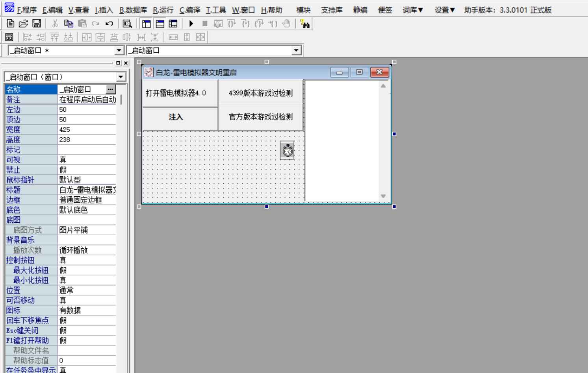The image size is (588, 373).
Task: Select the 可视 property value 真
Action: pyautogui.click(x=87, y=160)
